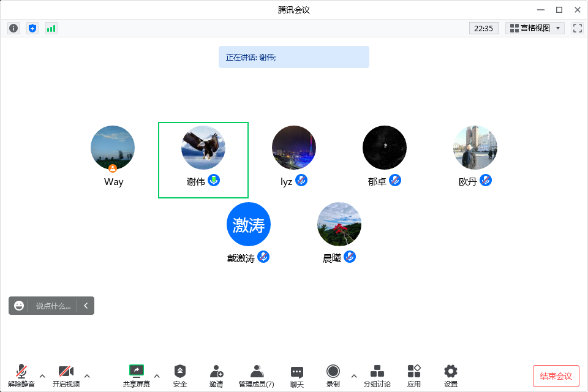Screen dimensions: 588x392
Task: Open Invite participants icon
Action: coord(216,375)
